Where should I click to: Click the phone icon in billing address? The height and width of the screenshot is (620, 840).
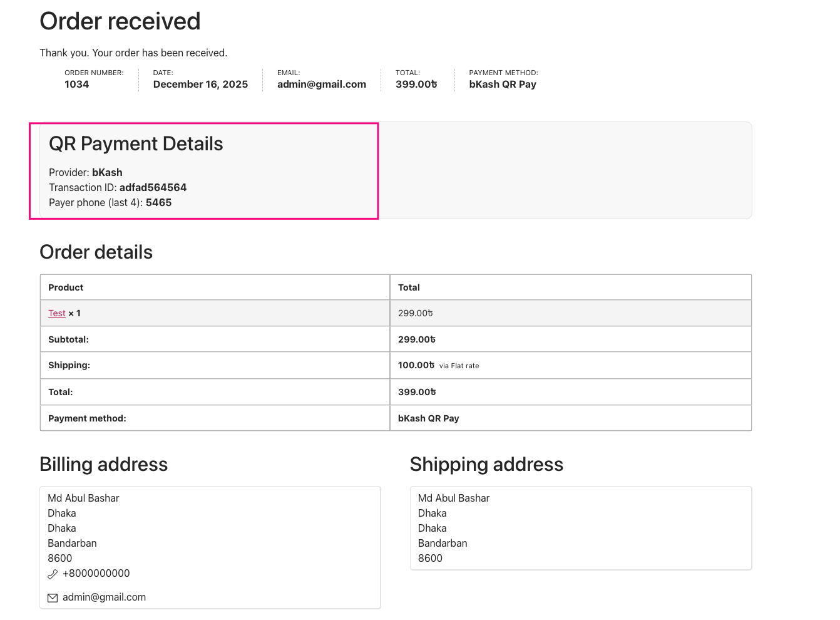[53, 574]
